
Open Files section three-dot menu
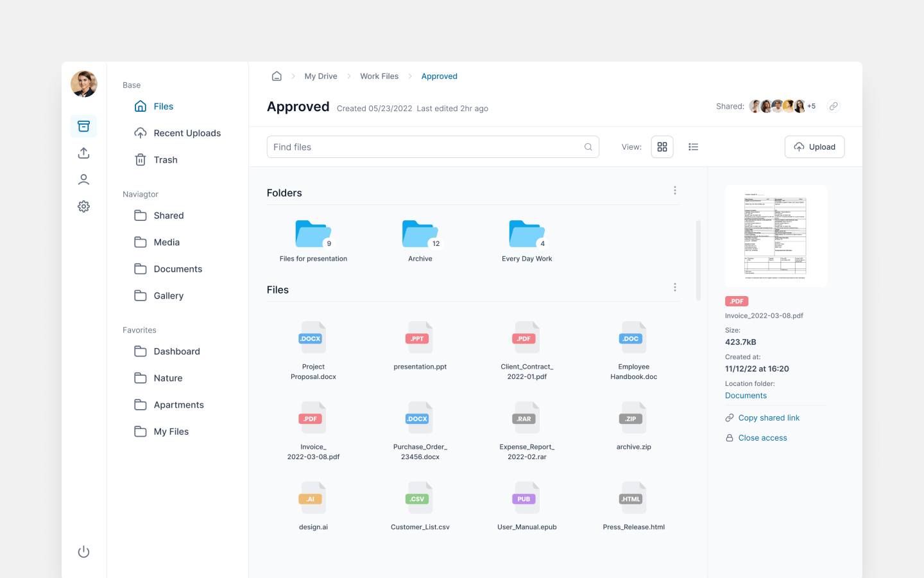tap(675, 288)
